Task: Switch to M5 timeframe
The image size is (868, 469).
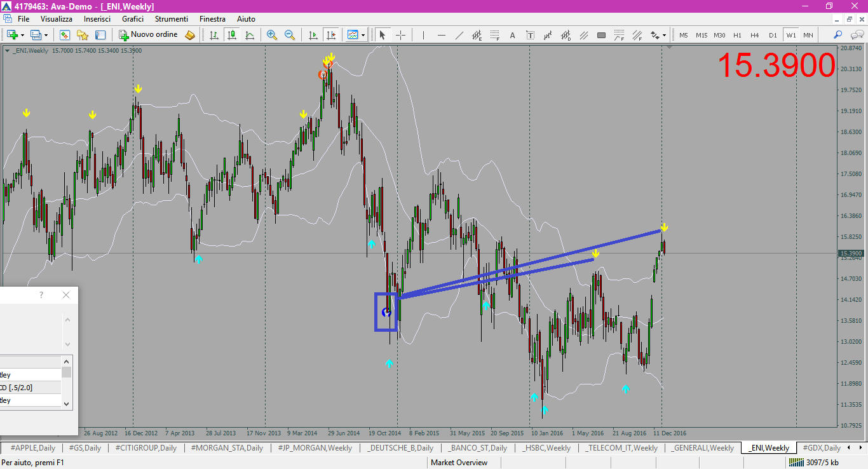Action: 684,35
